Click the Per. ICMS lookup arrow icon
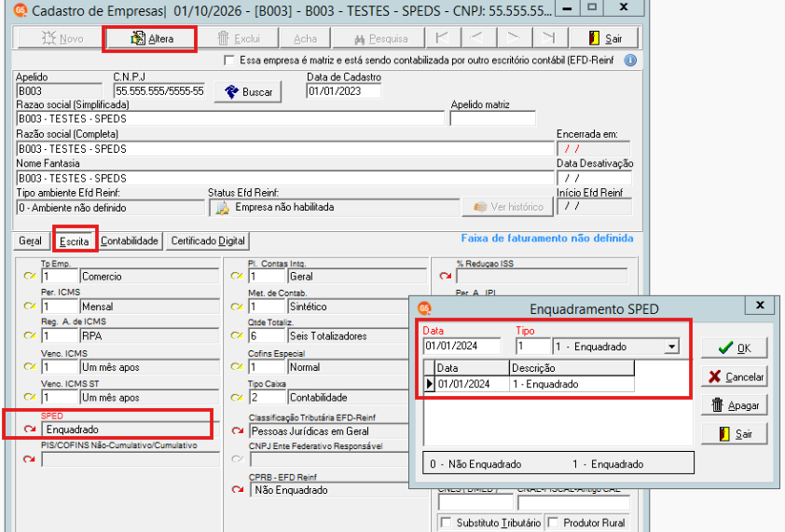Viewport: 785px width, 532px height. point(30,306)
